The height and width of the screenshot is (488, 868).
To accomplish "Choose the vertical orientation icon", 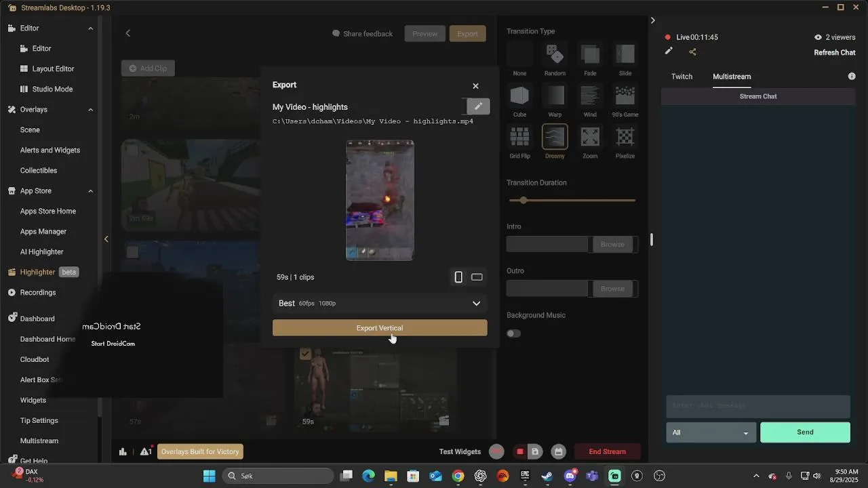I will [458, 277].
